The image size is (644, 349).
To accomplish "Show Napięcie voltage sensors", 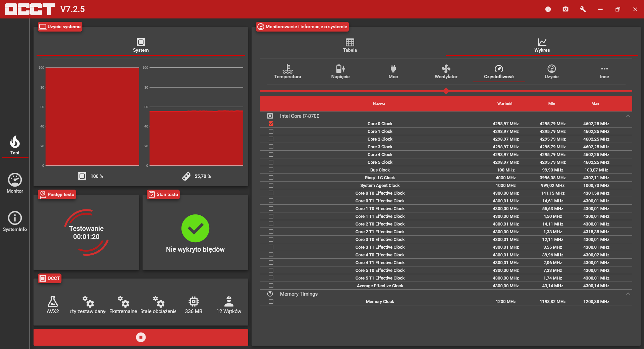I will coord(340,71).
